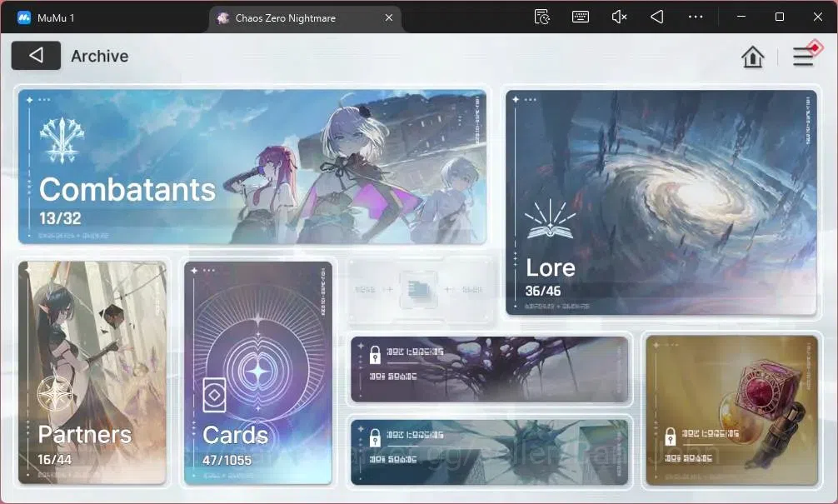The width and height of the screenshot is (838, 504).
Task: Switch to the Chaos Zero Nightmare tab
Action: click(305, 18)
